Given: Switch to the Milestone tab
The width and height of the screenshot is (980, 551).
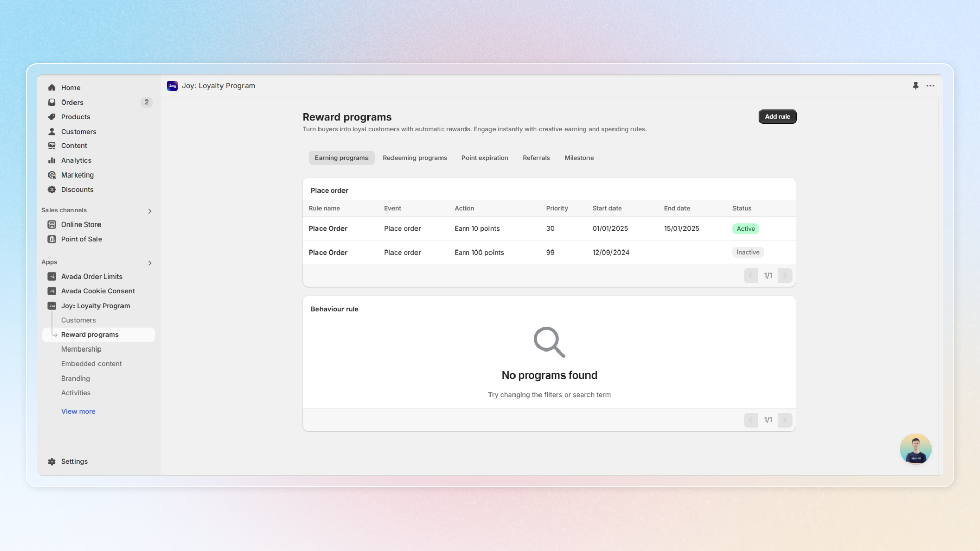Looking at the screenshot, I should [579, 158].
